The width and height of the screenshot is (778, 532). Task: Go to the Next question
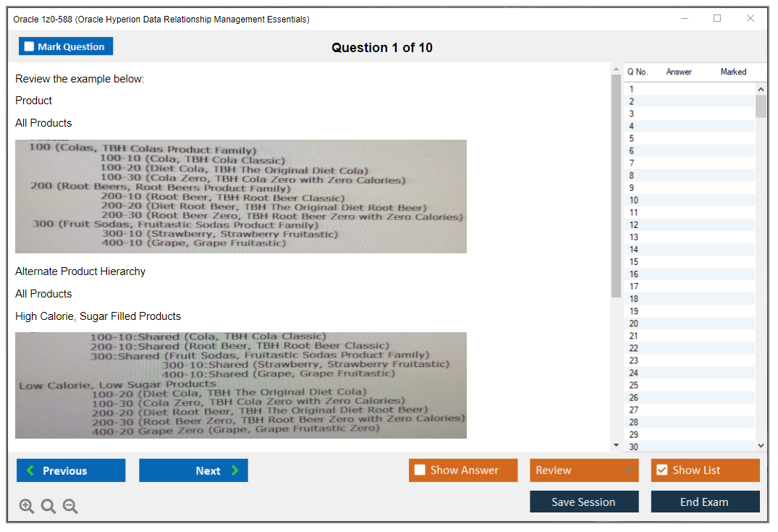pyautogui.click(x=193, y=470)
